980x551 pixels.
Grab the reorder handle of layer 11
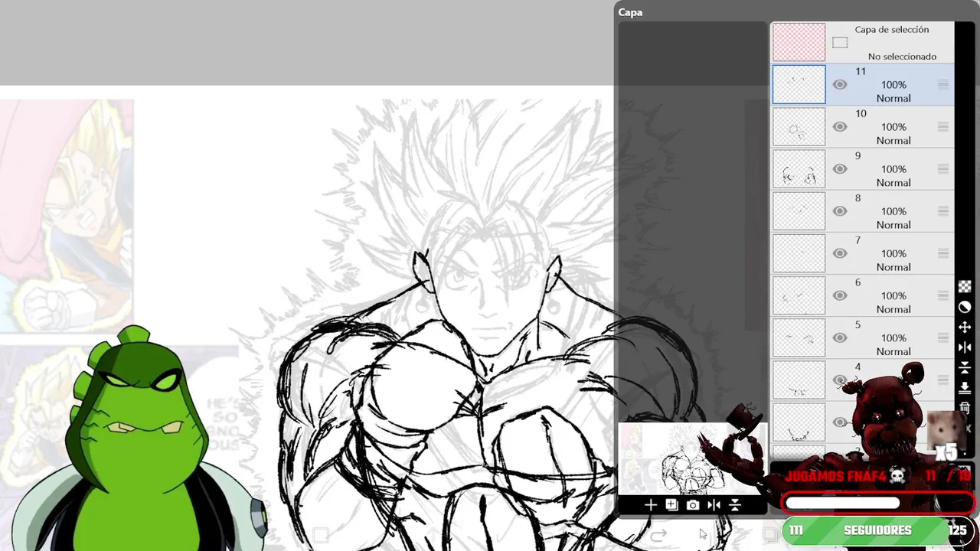coord(943,85)
